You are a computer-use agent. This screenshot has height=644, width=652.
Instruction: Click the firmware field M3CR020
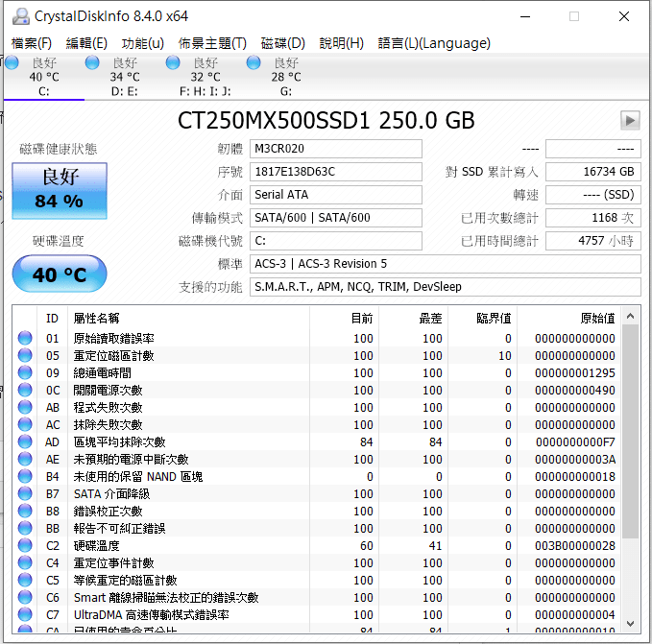click(x=335, y=149)
